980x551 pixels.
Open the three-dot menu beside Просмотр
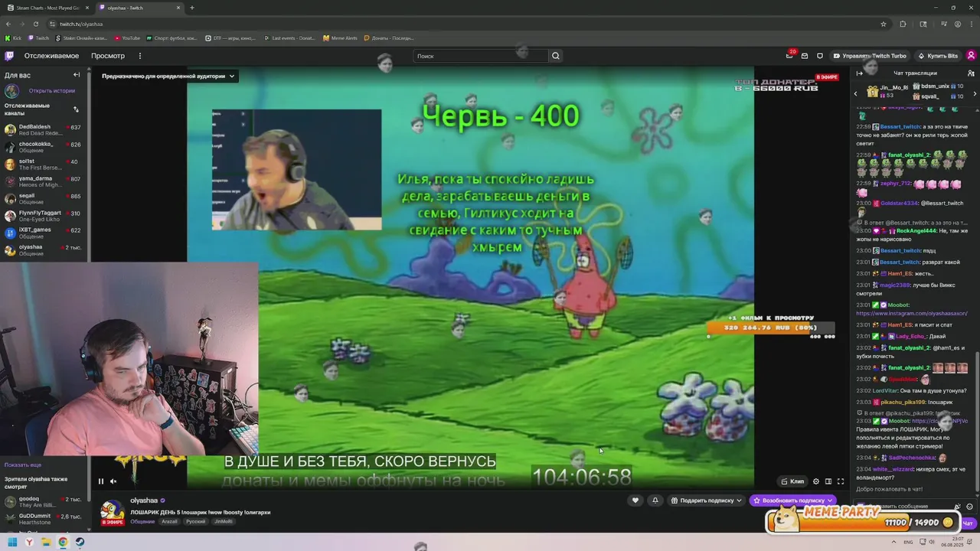tap(140, 56)
